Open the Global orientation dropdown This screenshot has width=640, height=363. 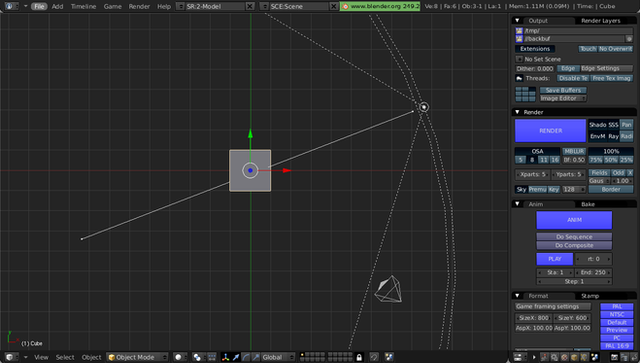[278, 357]
